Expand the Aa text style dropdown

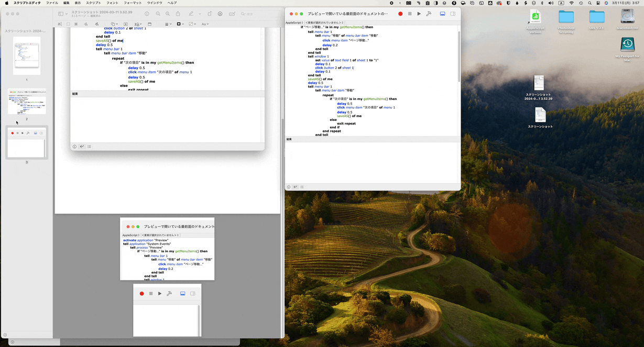click(x=205, y=24)
